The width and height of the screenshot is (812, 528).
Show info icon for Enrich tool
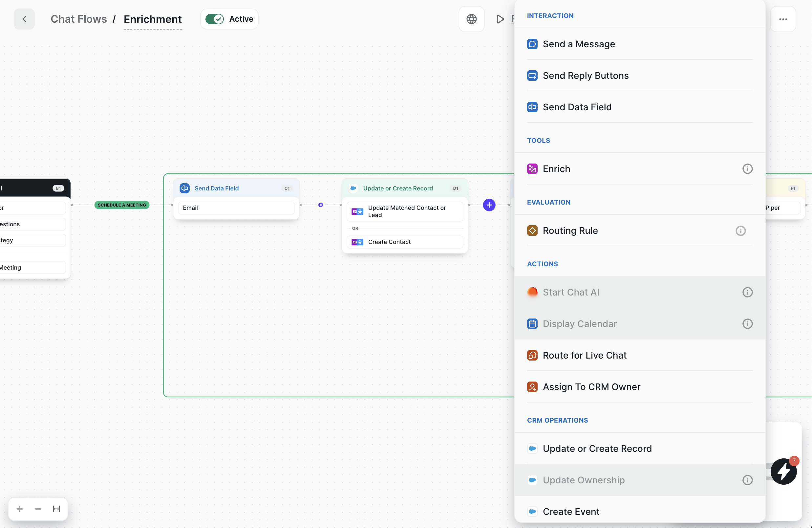(x=747, y=169)
